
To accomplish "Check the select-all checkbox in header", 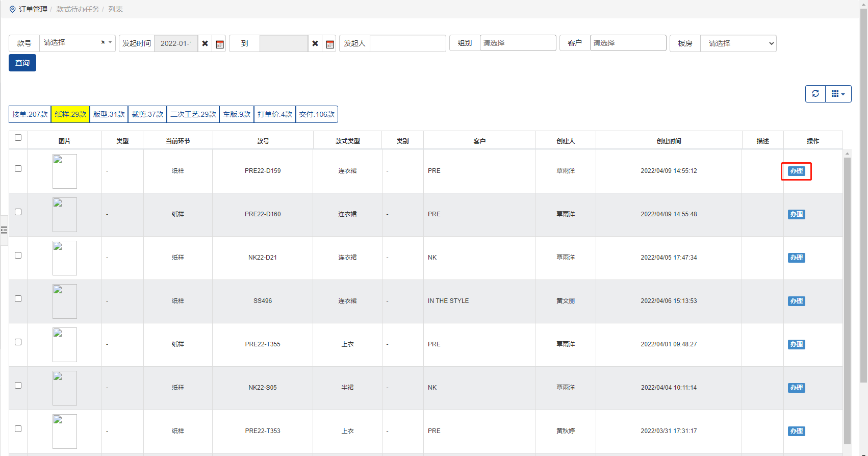I will click(18, 138).
